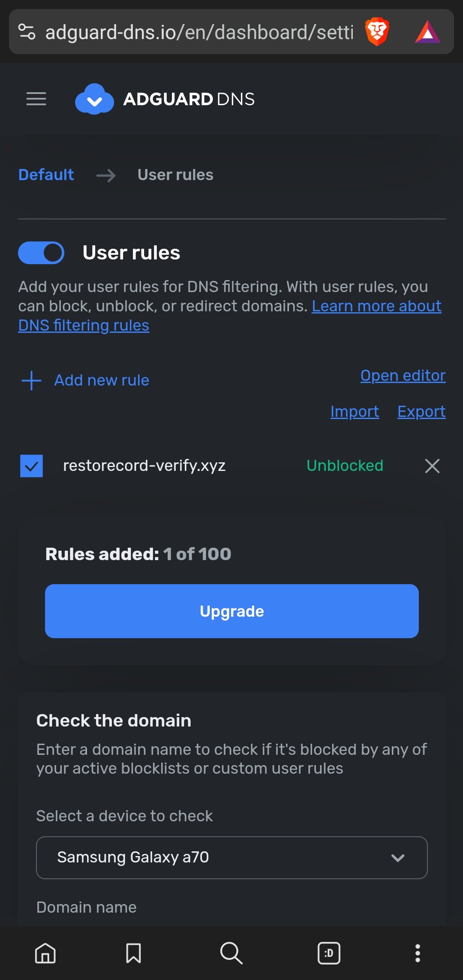463x980 pixels.
Task: Click the Brave Shields lion icon
Action: click(376, 32)
